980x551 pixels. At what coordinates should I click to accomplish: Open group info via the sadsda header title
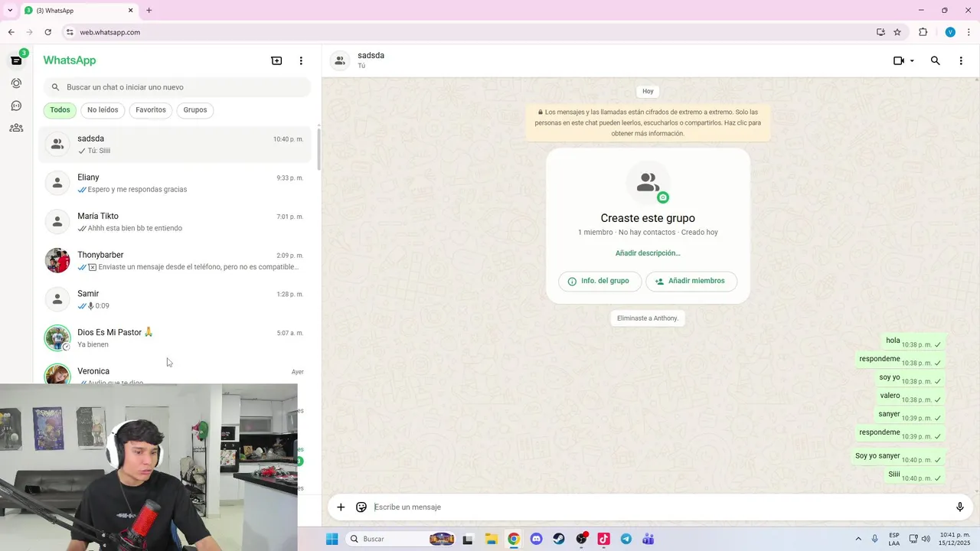(371, 56)
